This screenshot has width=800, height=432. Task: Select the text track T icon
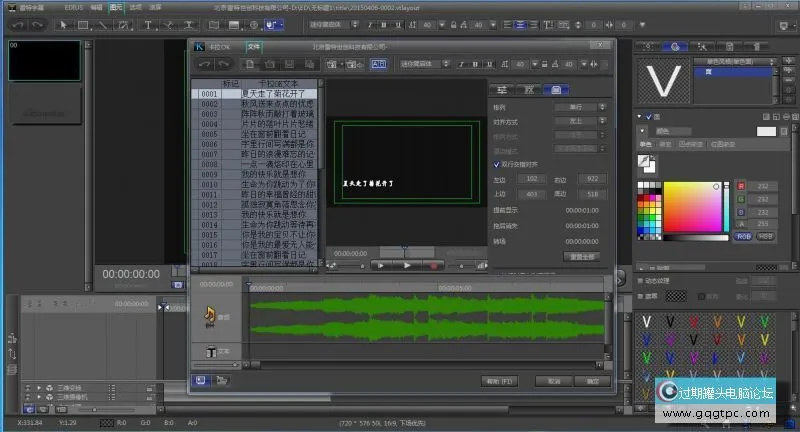pos(211,352)
